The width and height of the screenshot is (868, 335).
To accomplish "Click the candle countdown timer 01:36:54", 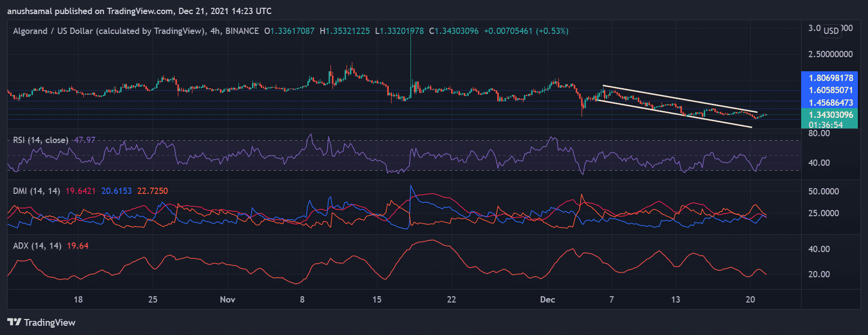I will (x=825, y=125).
